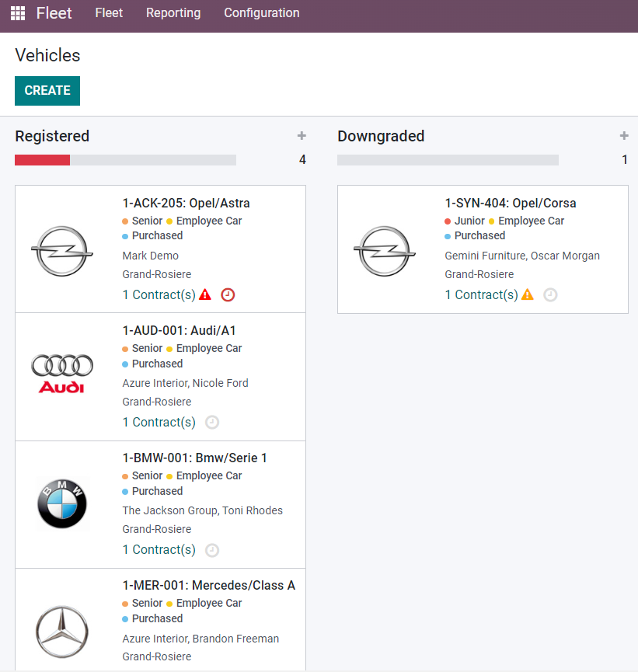
Task: Click the Senior tag on Mercedes/Class A
Action: (x=142, y=603)
